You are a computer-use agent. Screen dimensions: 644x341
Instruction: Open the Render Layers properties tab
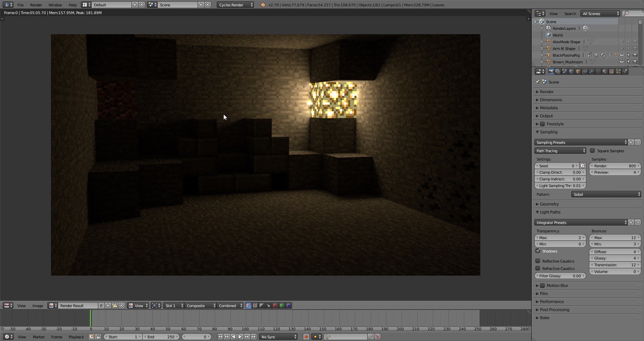(x=557, y=71)
